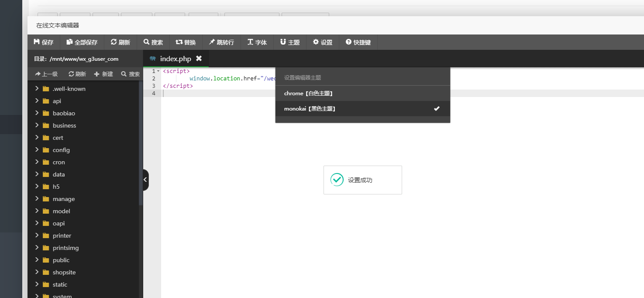Click the PHP file icon on tab
Screen dimensions: 644x298
coord(152,59)
